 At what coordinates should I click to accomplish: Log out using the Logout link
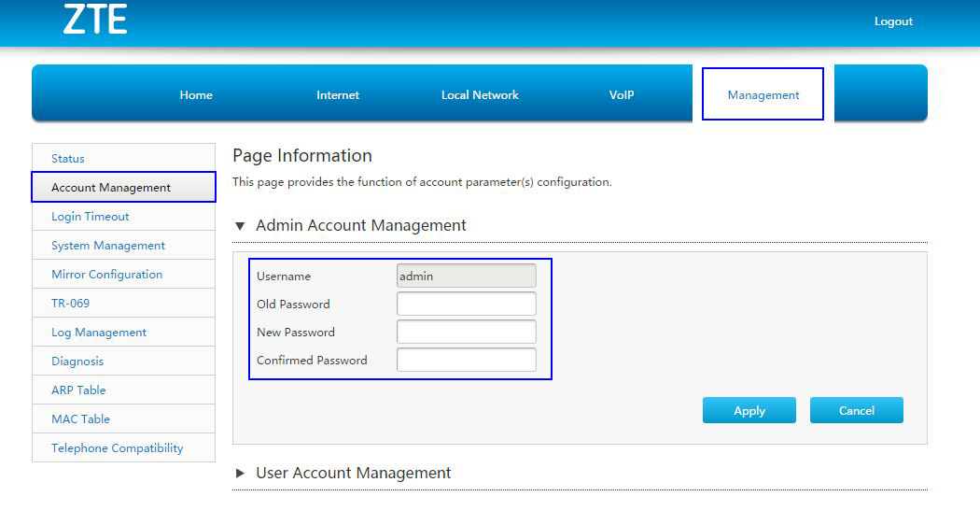(x=893, y=21)
